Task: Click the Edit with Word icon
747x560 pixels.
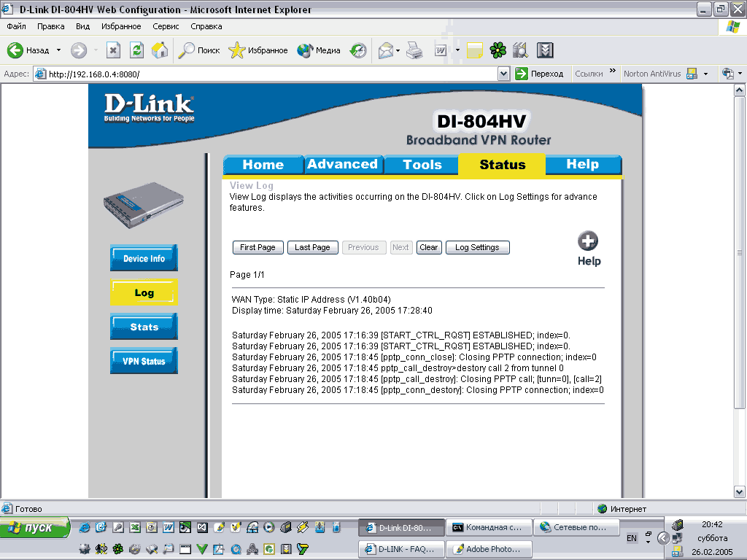Action: coord(441,50)
